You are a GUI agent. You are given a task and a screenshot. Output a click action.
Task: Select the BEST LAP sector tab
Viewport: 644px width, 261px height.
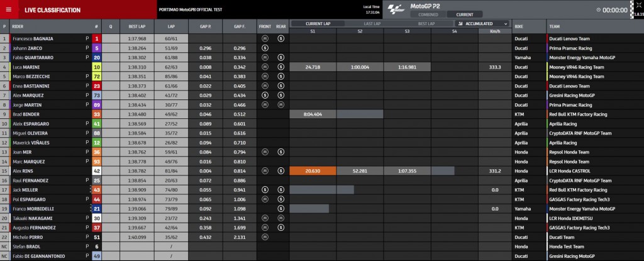tap(426, 24)
